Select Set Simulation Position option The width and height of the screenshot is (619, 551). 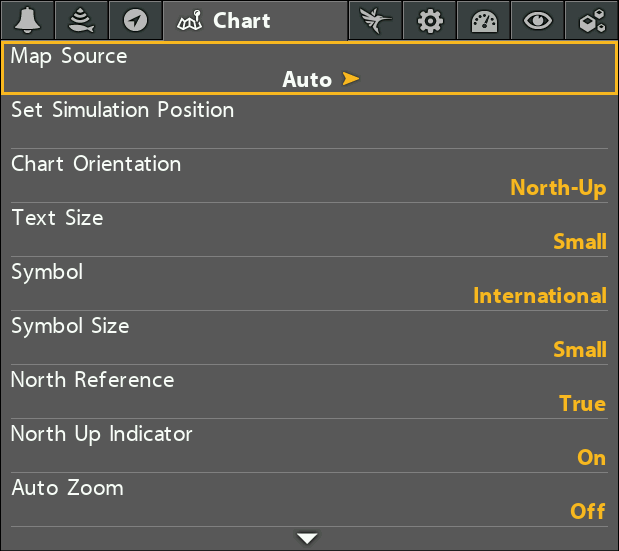pyautogui.click(x=310, y=122)
